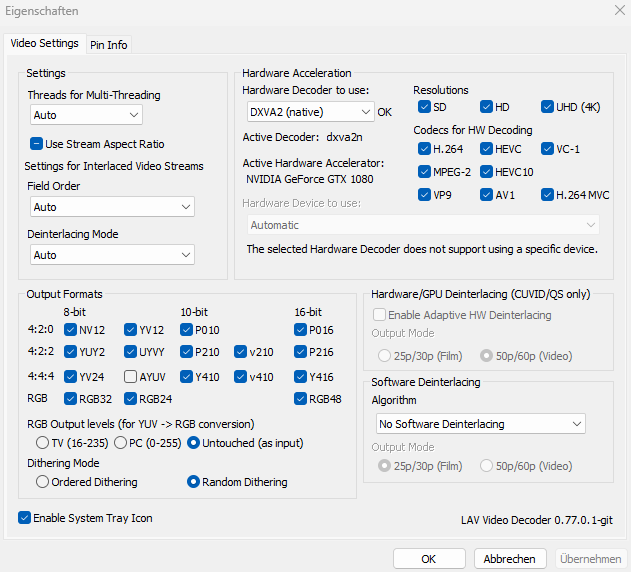Image resolution: width=631 pixels, height=572 pixels.
Task: Disable UHD (4K) resolution checkbox
Action: pos(548,106)
